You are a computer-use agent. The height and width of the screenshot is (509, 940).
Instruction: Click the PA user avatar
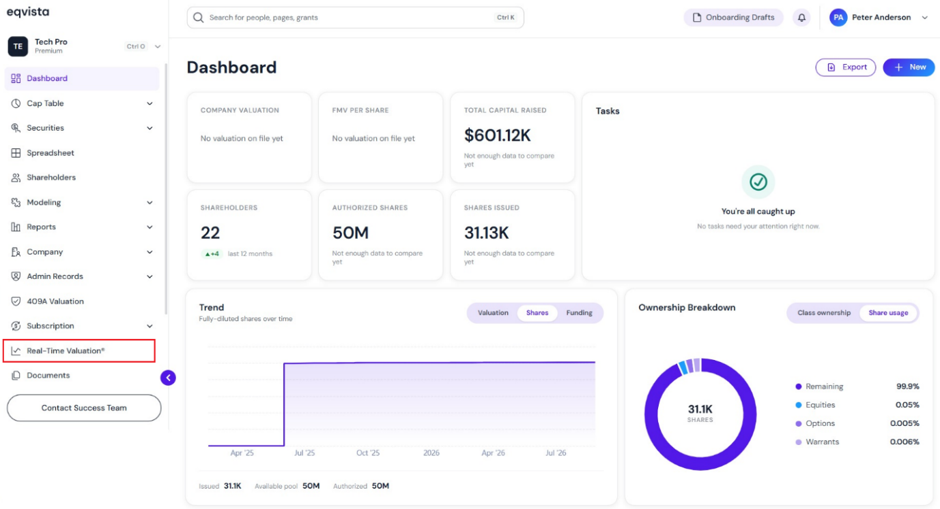point(838,17)
